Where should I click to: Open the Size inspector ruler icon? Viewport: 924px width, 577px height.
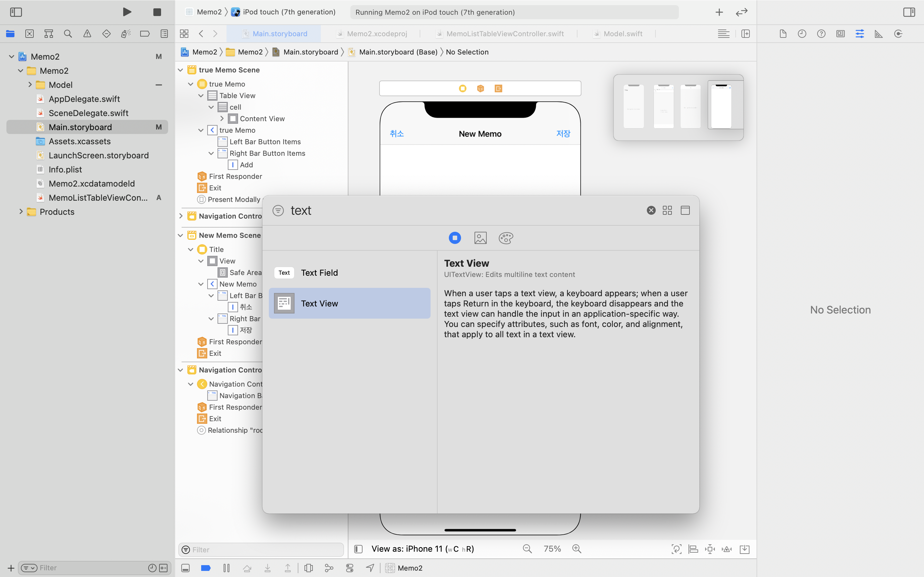(x=878, y=34)
